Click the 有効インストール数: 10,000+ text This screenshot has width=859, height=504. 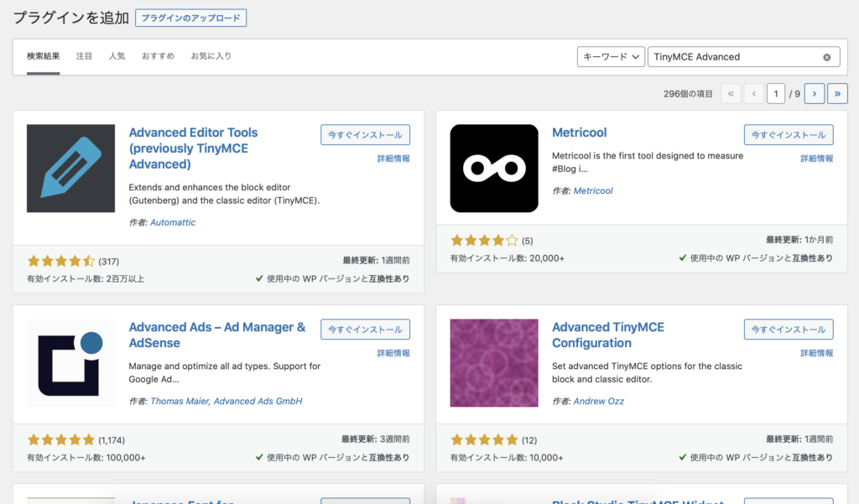[x=507, y=457]
